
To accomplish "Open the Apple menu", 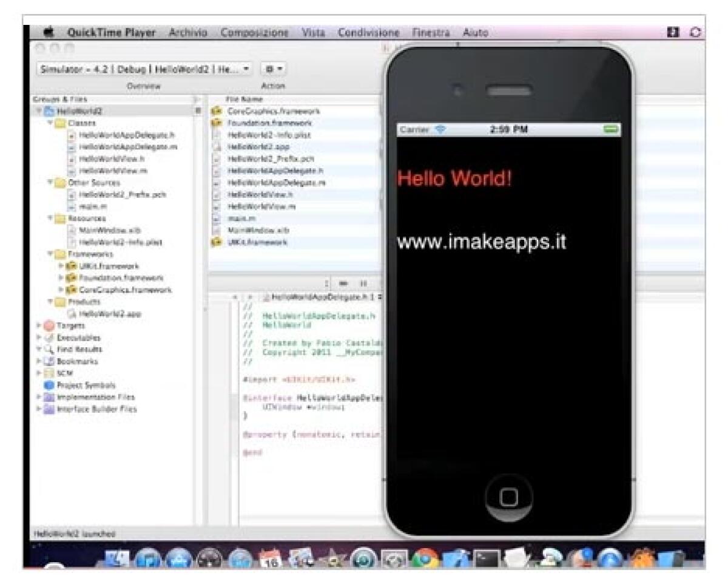I will pyautogui.click(x=49, y=33).
